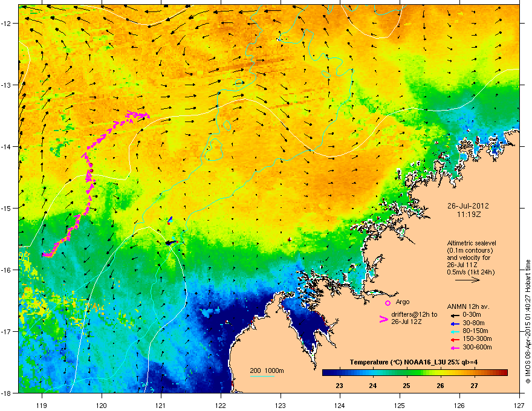This screenshot has height=411, width=532.
Task: Click the red 150-300m arrow legend icon
Action: click(x=455, y=339)
